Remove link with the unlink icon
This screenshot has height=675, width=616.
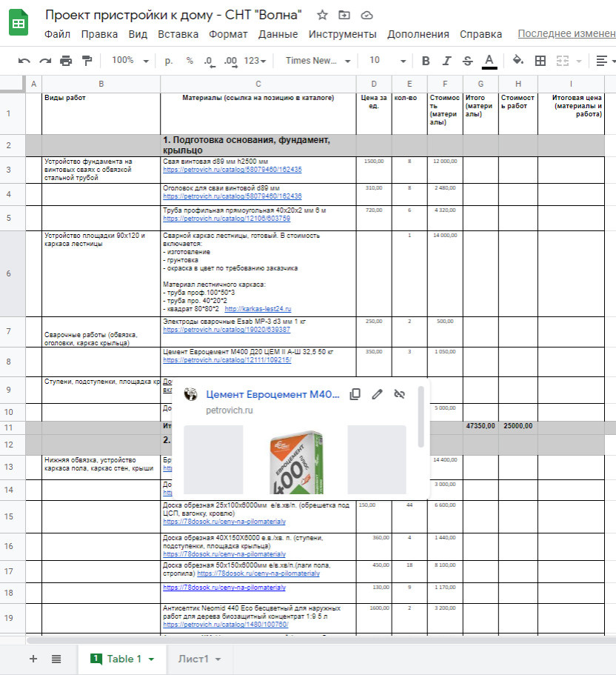click(x=399, y=394)
